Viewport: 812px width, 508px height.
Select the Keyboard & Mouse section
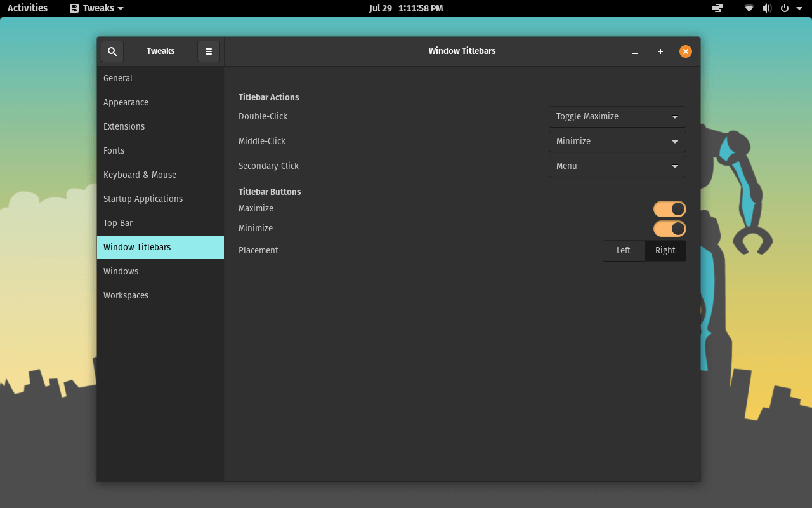(x=140, y=175)
